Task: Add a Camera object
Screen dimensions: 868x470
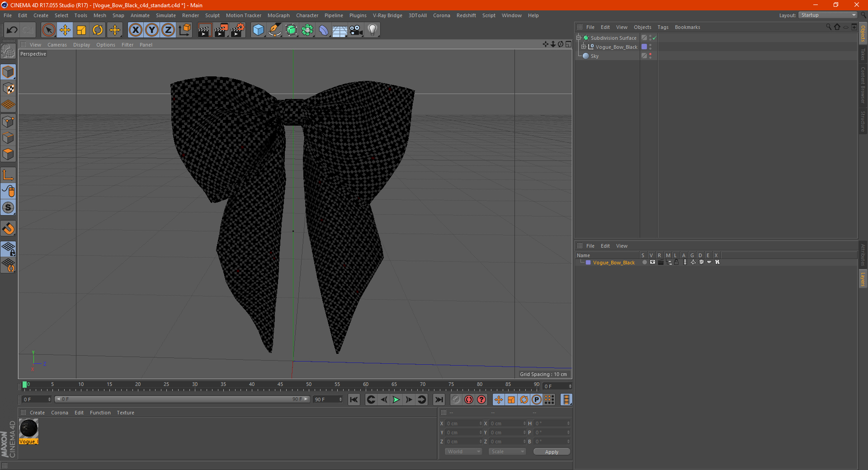Action: click(356, 30)
